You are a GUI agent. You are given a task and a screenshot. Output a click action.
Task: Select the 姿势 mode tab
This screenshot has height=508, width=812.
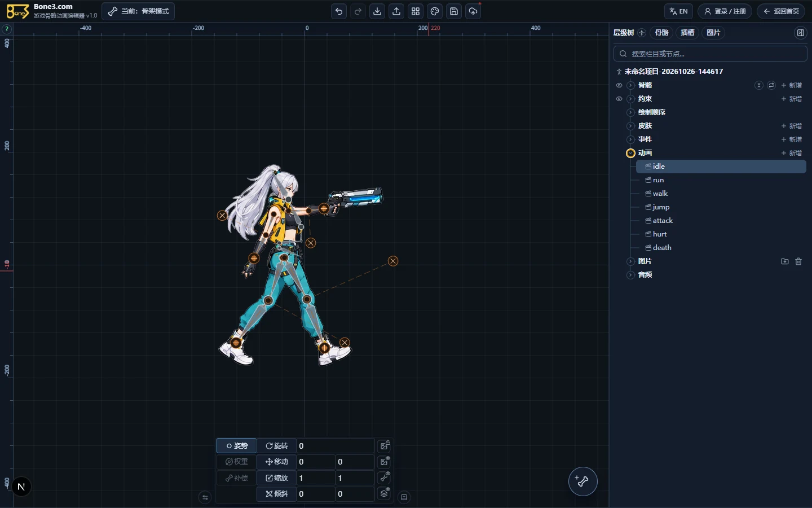pos(237,446)
